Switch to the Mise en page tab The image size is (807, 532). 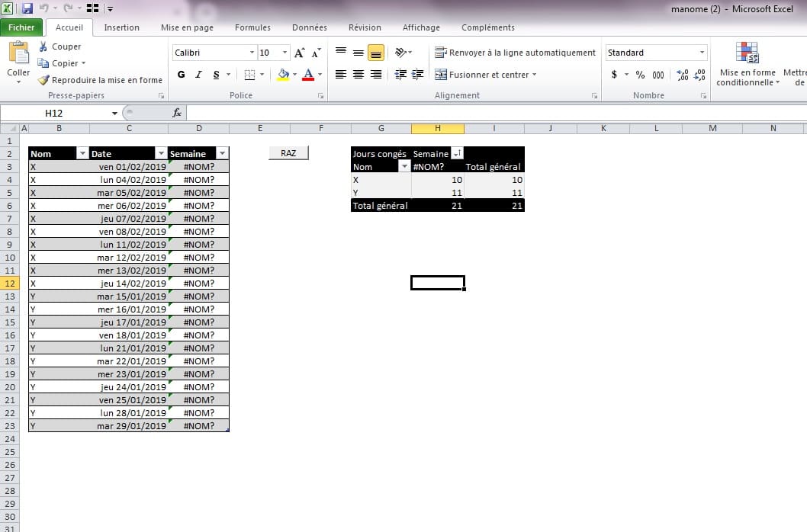(187, 27)
